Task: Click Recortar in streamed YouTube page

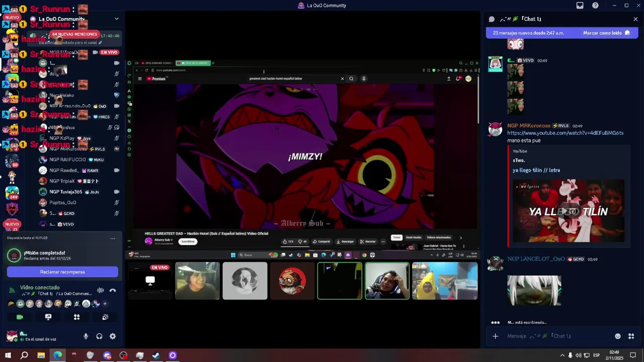Action: coord(368,241)
